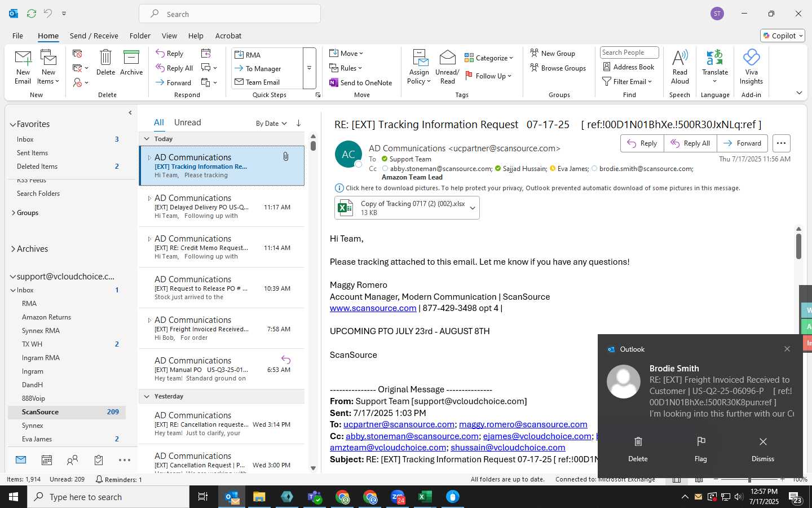This screenshot has height=508, width=812.
Task: Open the Rules dropdown
Action: 346,68
